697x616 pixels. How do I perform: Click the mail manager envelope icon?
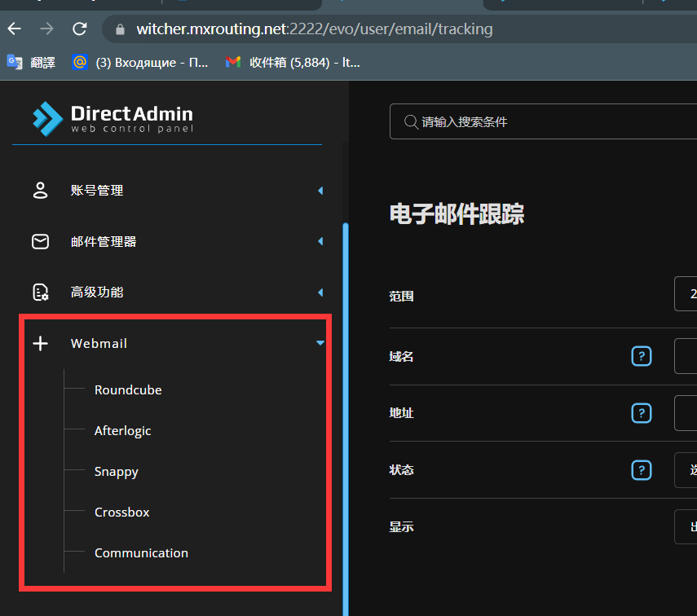[40, 241]
